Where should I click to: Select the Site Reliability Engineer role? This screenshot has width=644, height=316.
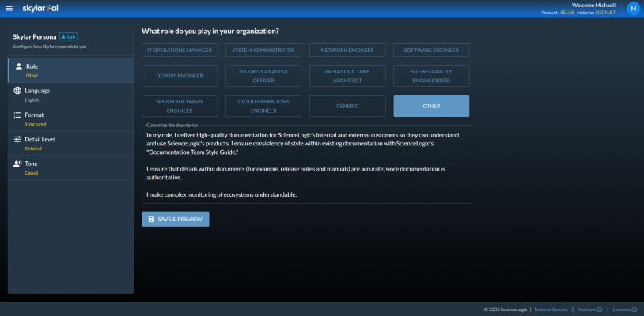point(431,76)
